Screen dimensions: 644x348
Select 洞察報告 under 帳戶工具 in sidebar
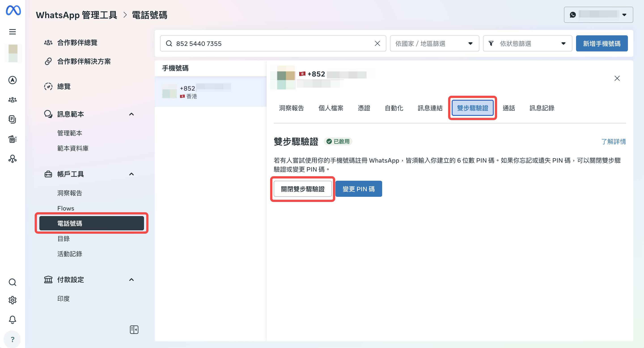[x=70, y=193]
